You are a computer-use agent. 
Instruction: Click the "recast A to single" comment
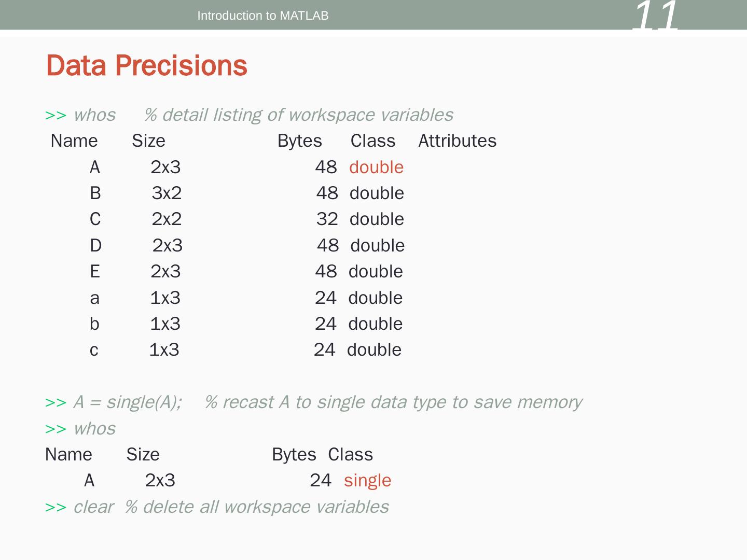coord(393,402)
